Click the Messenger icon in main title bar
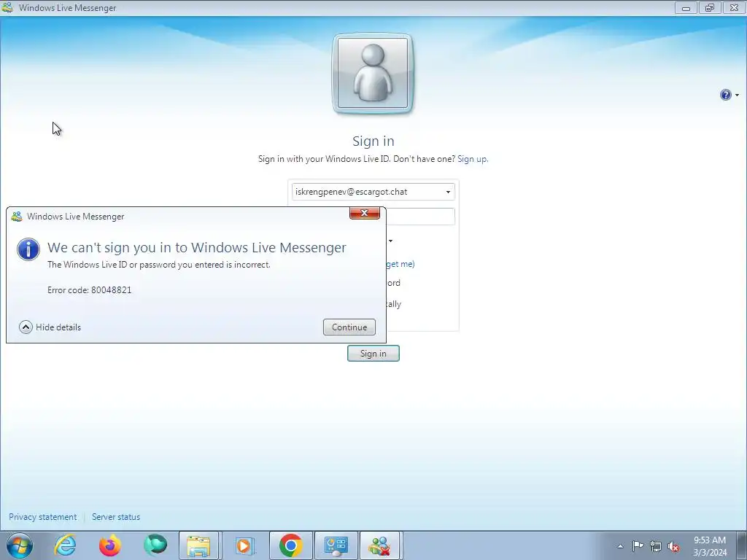 (x=7, y=7)
